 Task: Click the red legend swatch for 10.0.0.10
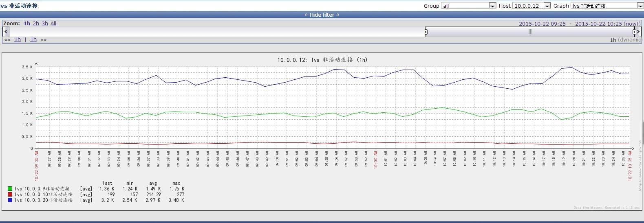[10, 195]
